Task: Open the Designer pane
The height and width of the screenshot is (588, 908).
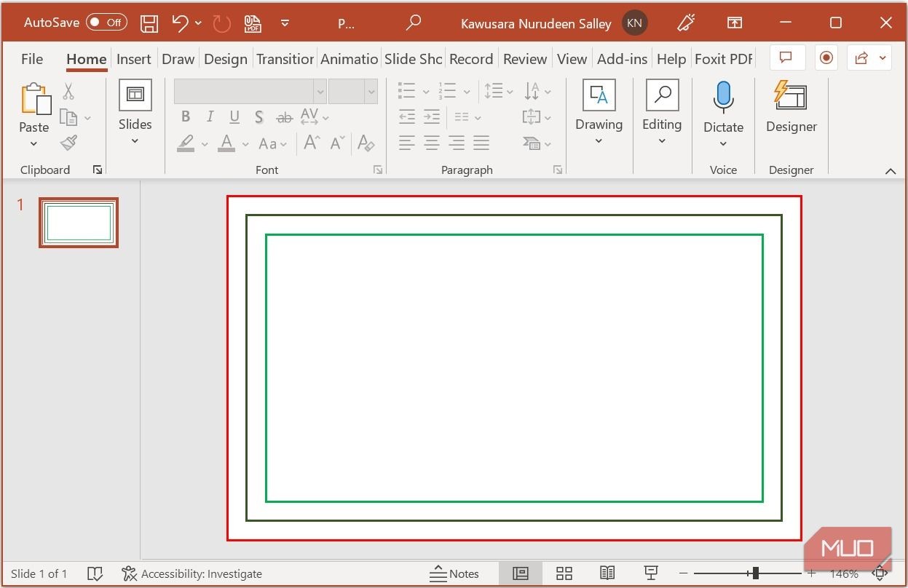Action: click(791, 108)
